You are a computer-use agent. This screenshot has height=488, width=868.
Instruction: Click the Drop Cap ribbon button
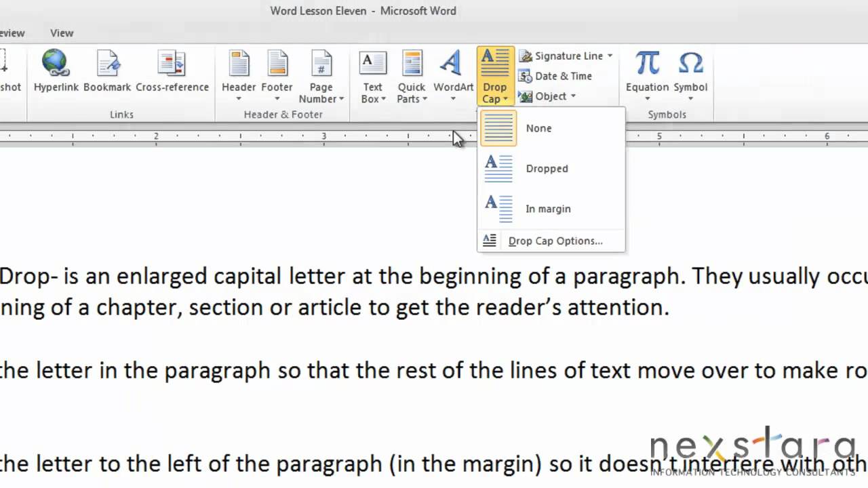coord(495,76)
